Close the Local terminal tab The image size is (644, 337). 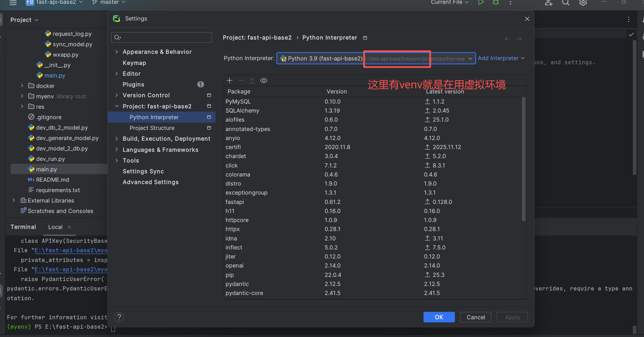coord(70,227)
